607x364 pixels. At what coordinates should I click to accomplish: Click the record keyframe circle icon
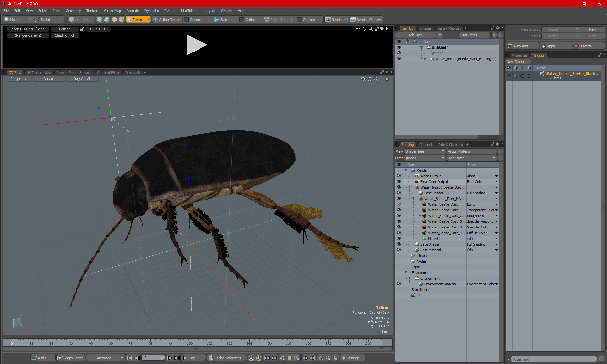click(x=289, y=358)
